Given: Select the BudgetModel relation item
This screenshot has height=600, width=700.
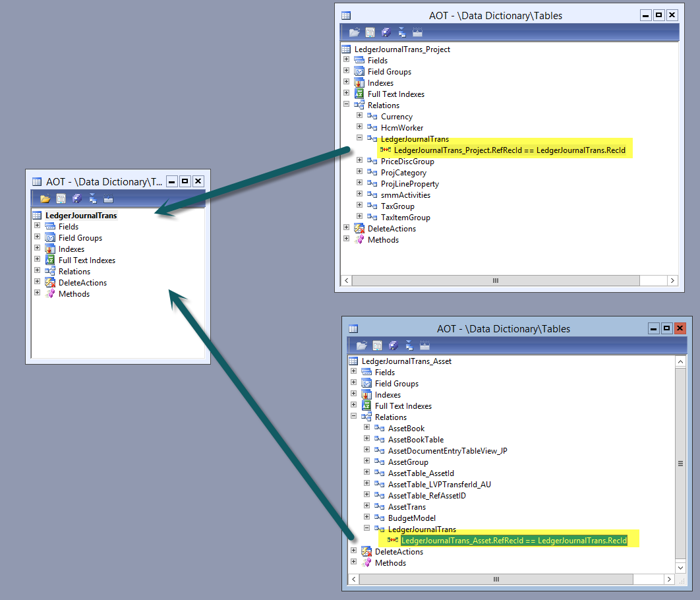Looking at the screenshot, I should [411, 518].
